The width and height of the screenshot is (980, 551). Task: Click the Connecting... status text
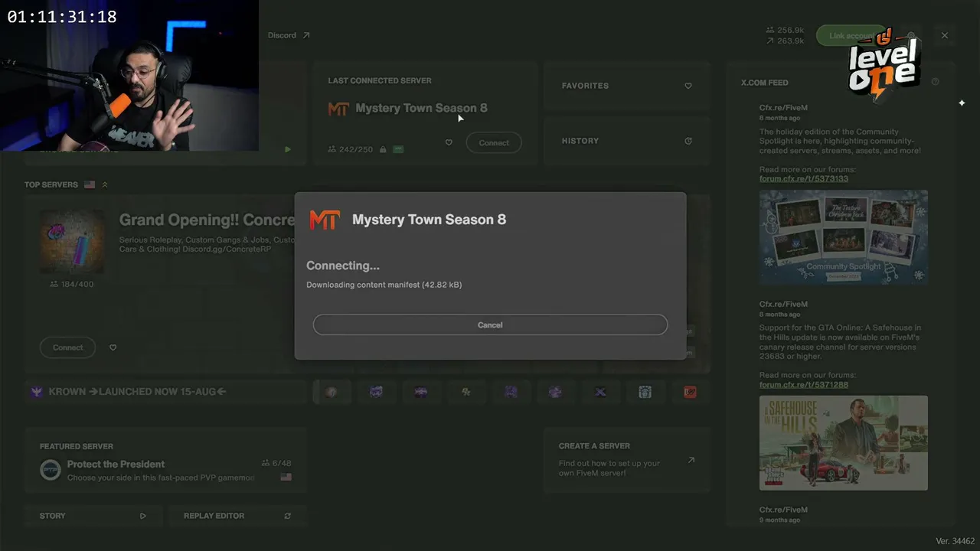[343, 266]
